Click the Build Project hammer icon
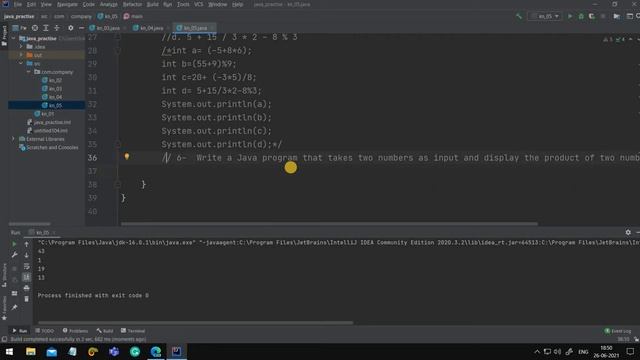640x360 pixels. coord(519,16)
